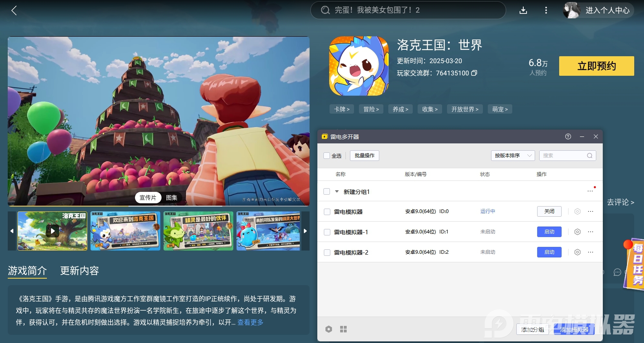Open the 养成 tag category
The height and width of the screenshot is (343, 644).
(x=401, y=109)
